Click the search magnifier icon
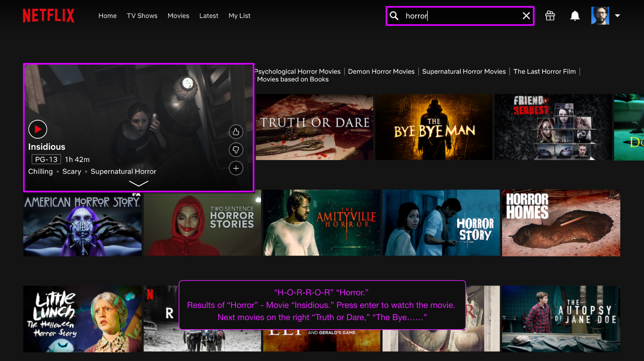The image size is (644, 361). (x=394, y=16)
